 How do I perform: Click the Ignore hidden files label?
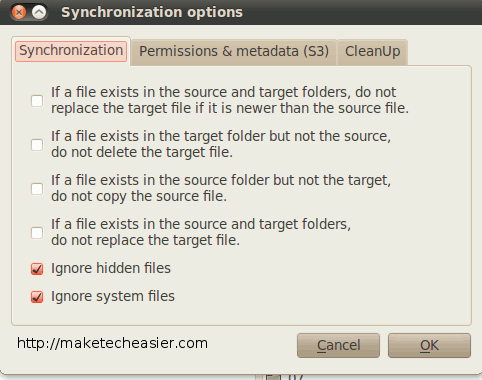click(111, 268)
